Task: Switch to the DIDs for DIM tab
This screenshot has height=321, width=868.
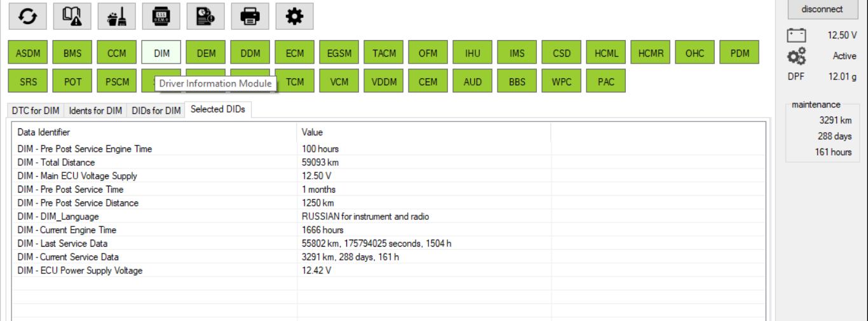Action: [156, 111]
